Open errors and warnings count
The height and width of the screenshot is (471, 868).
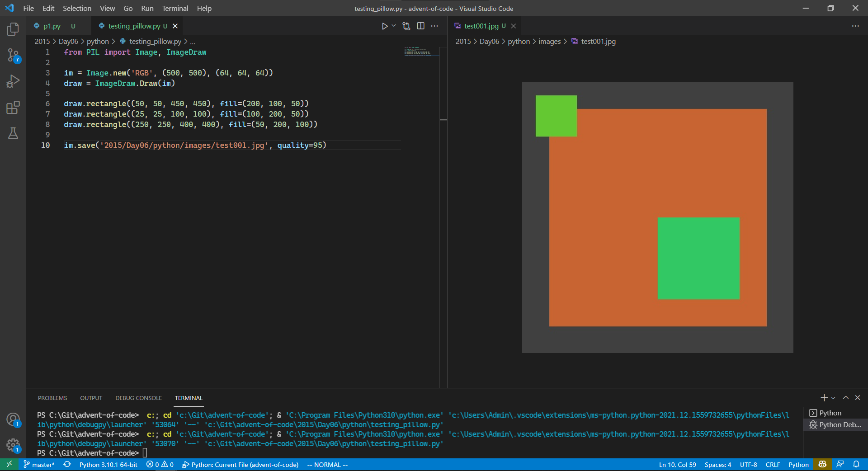point(160,465)
